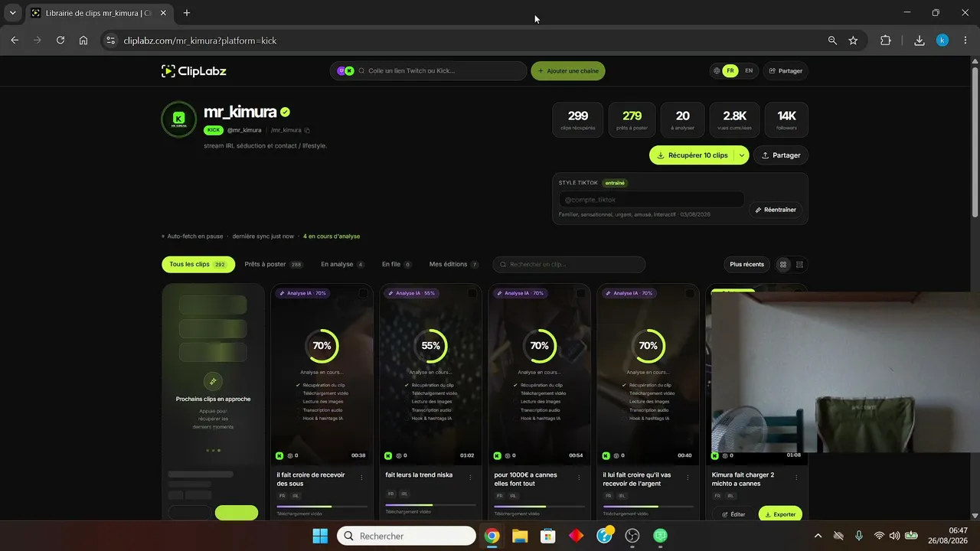Click the '4 en cours d'analyse' status text
Viewport: 980px width, 551px height.
[x=332, y=236]
